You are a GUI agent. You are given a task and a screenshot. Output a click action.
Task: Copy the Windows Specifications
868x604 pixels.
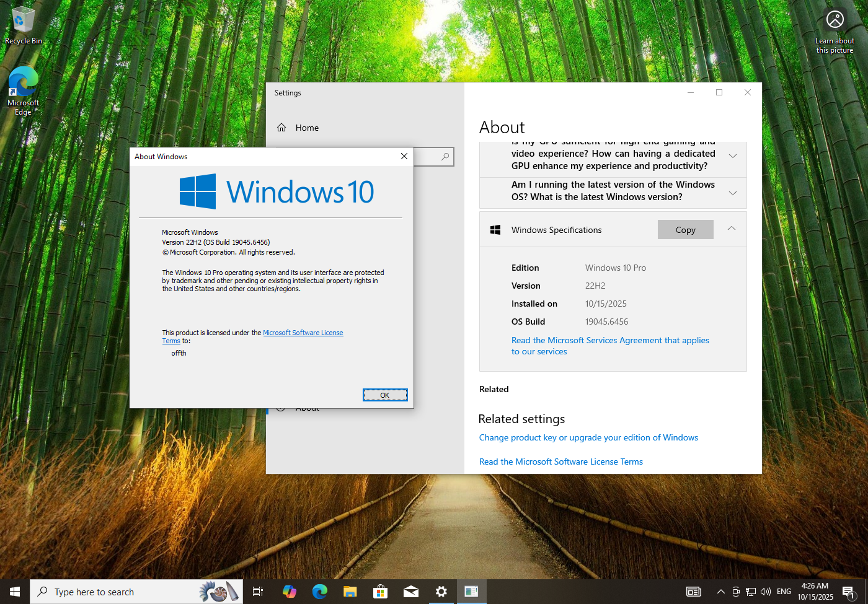click(x=685, y=230)
